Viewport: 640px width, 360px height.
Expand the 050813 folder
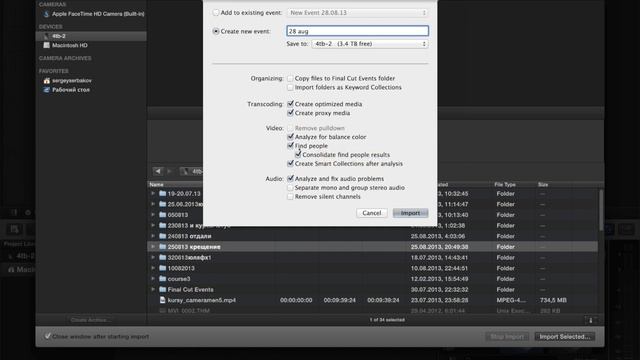pyautogui.click(x=153, y=215)
